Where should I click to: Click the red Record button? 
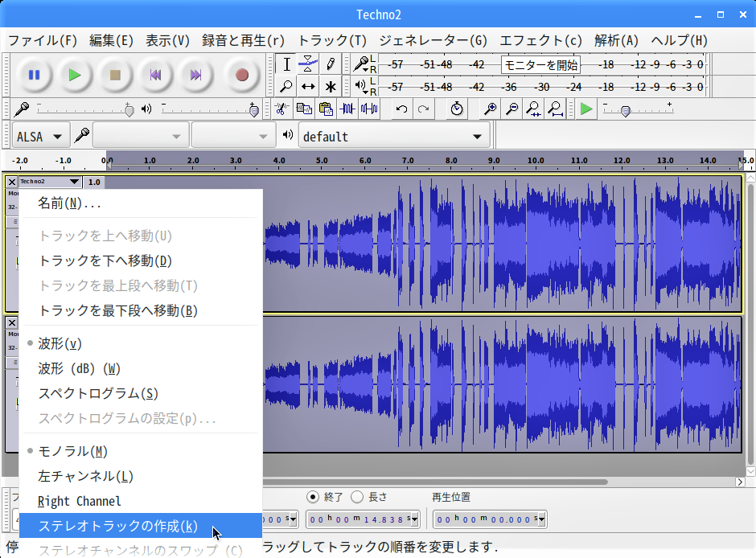[x=242, y=75]
